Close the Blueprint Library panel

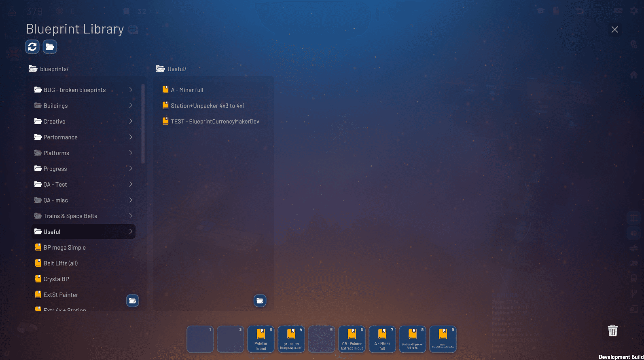[615, 29]
